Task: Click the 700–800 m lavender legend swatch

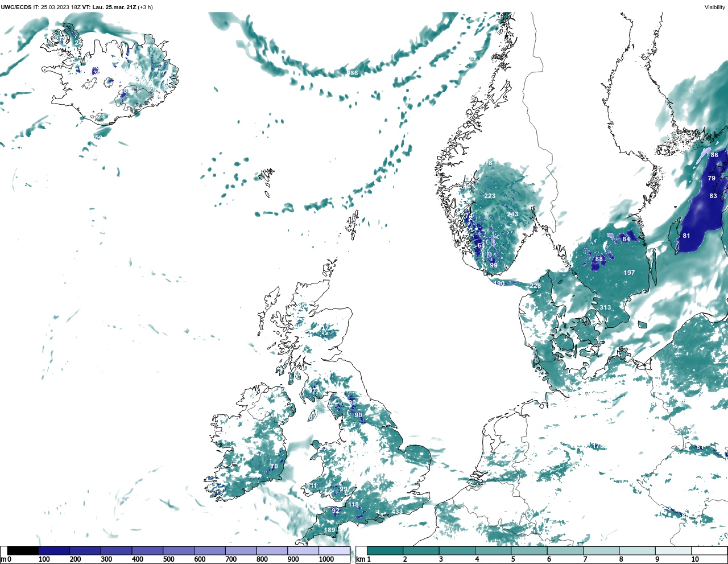Action: [241, 551]
